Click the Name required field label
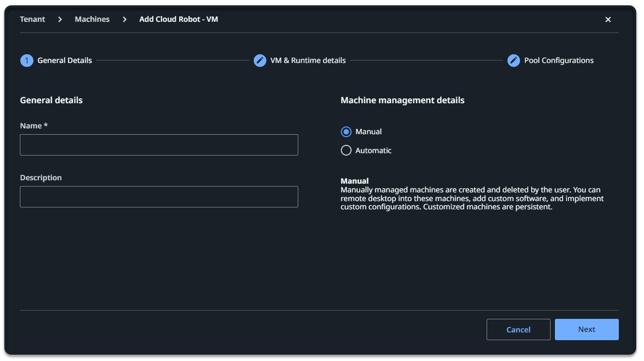 [x=33, y=125]
